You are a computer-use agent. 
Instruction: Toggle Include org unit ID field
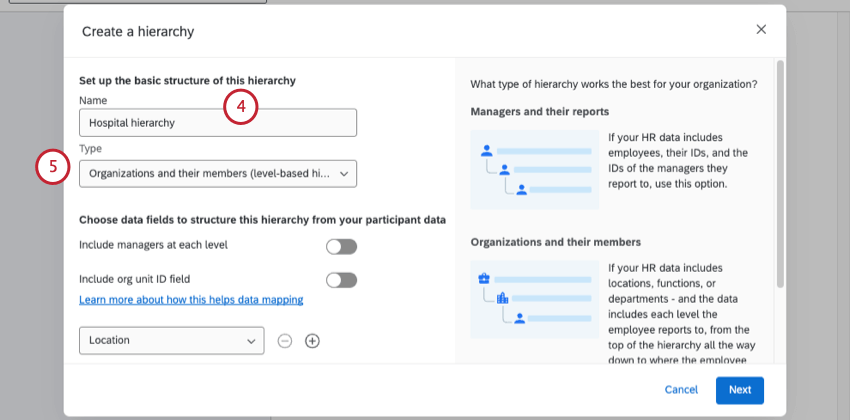[341, 280]
